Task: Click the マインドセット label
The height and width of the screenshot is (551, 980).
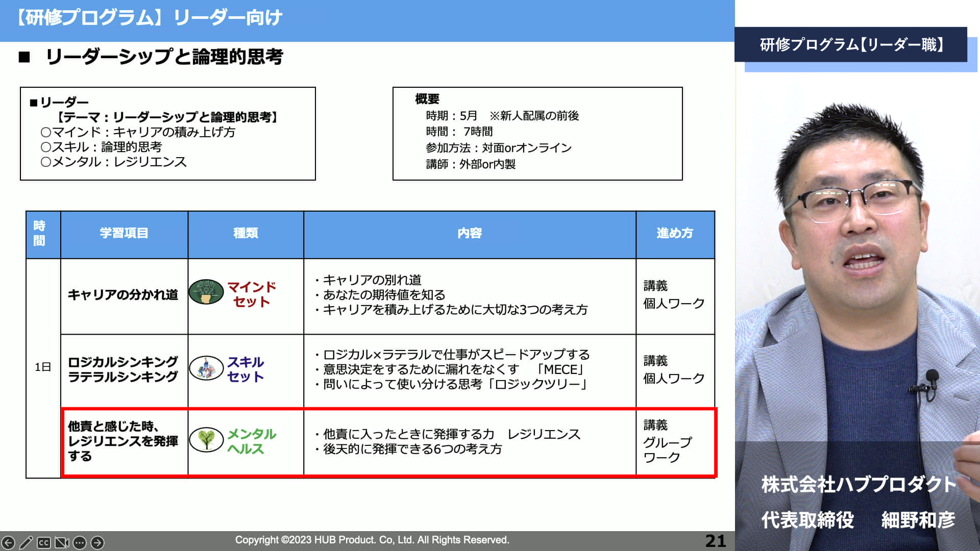Action: pos(251,294)
